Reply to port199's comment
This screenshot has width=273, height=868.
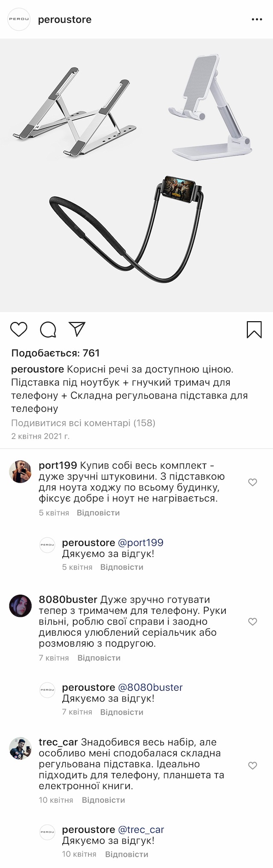[98, 513]
